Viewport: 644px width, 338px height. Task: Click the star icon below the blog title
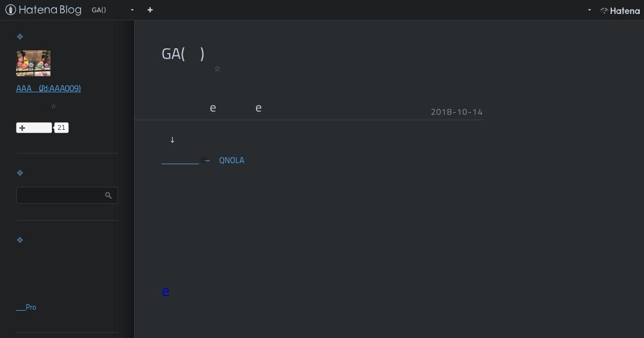(217, 69)
